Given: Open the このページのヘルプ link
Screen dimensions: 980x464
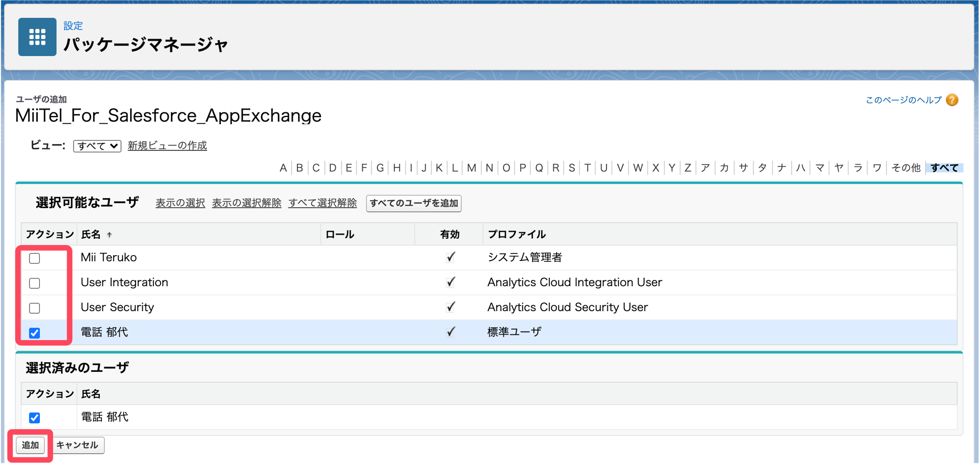Looking at the screenshot, I should point(903,100).
